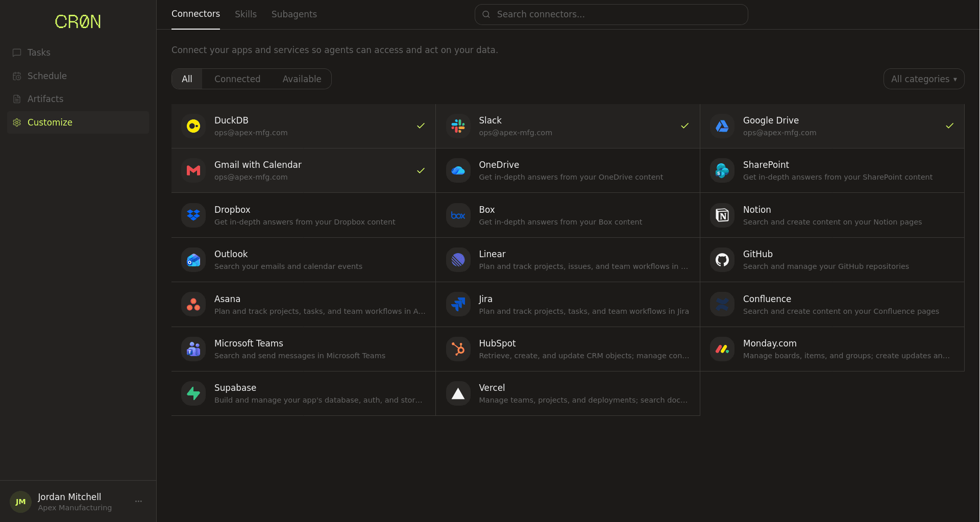The image size is (980, 522).
Task: Focus the Search connectors field
Action: tap(611, 14)
